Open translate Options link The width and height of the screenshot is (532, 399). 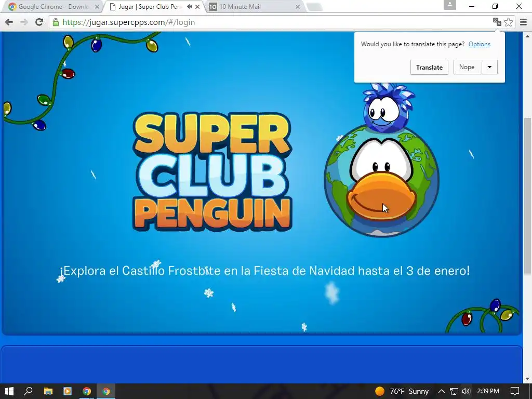click(x=479, y=44)
